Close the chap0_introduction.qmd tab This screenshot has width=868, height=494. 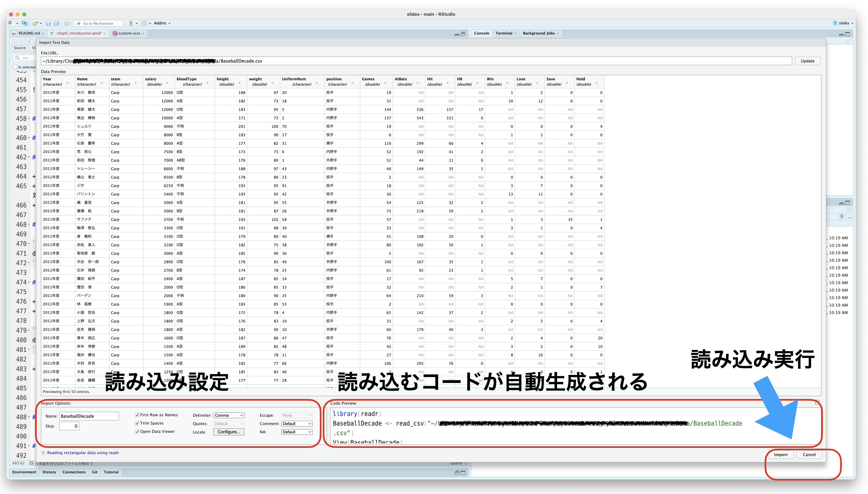click(x=104, y=33)
